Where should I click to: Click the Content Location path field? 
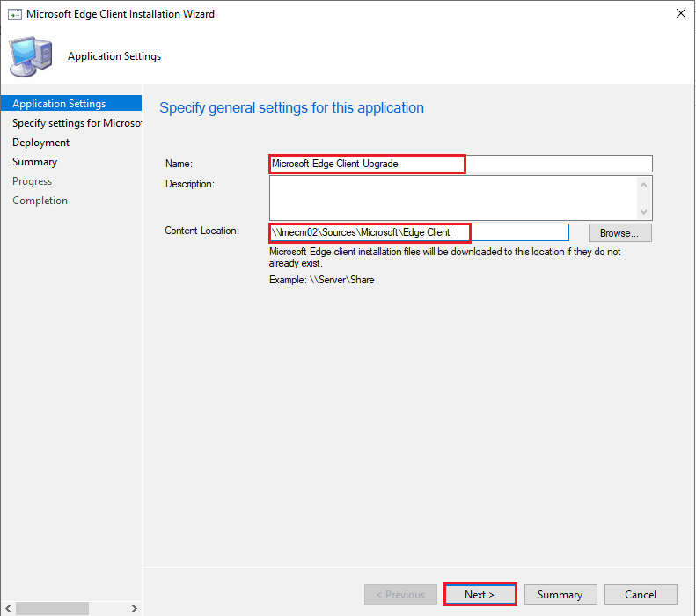click(x=419, y=232)
